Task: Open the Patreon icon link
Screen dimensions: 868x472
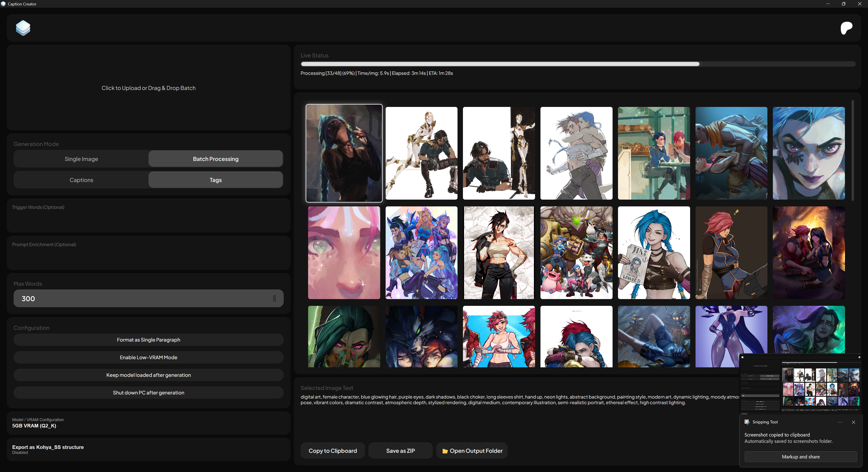Action: [846, 28]
